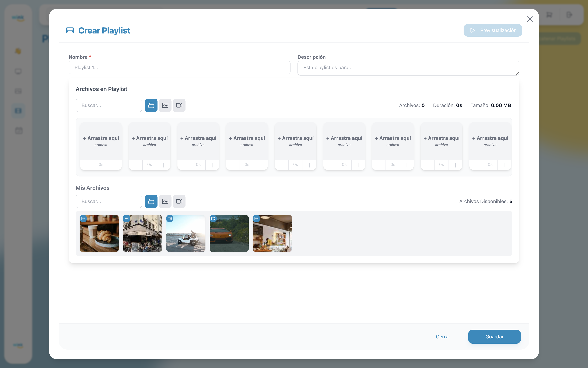Click the video type badge on buggy thumbnail
This screenshot has height=368, width=588.
pos(170,219)
